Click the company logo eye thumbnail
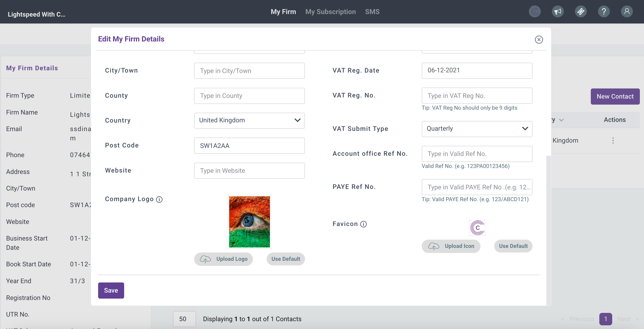The image size is (644, 329). coord(249,221)
